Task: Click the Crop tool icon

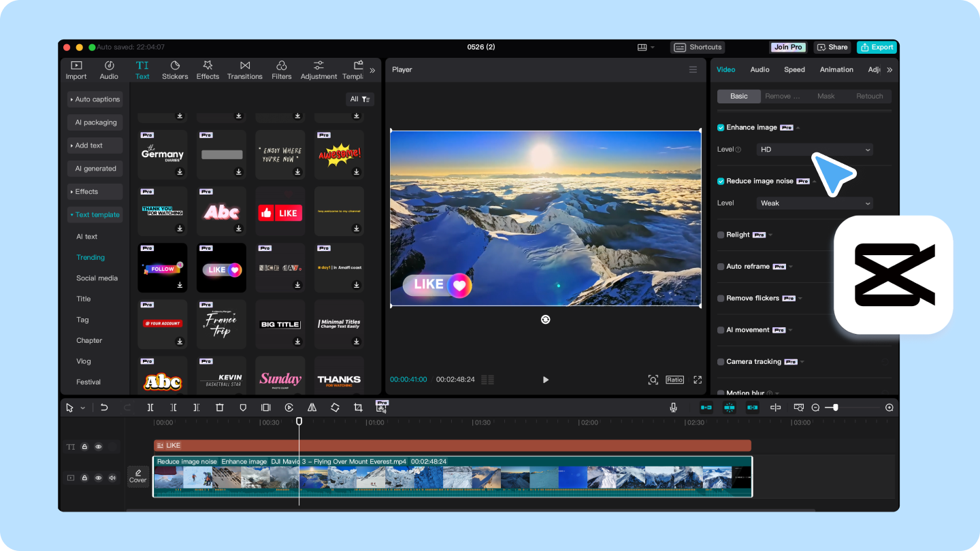Action: (x=358, y=407)
